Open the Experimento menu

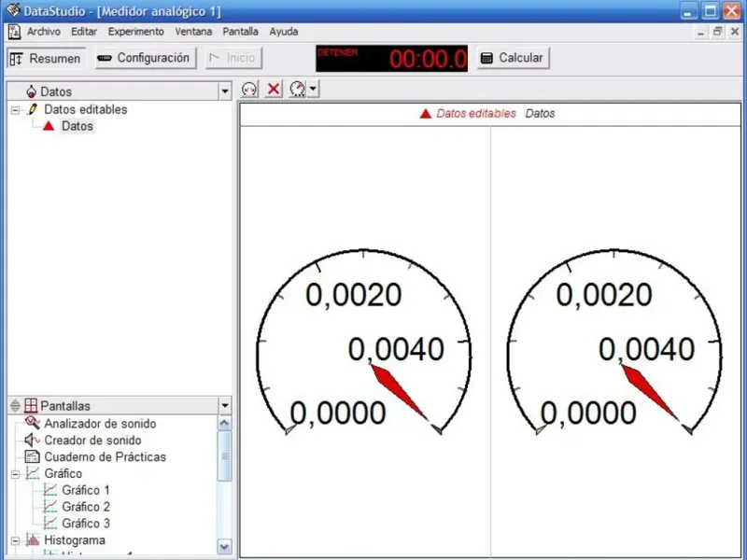click(x=135, y=32)
